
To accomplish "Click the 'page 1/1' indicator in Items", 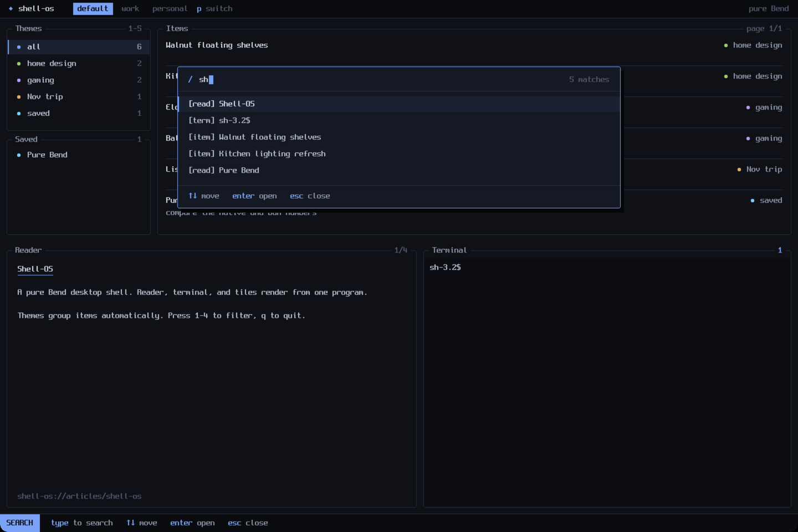I will tap(764, 28).
